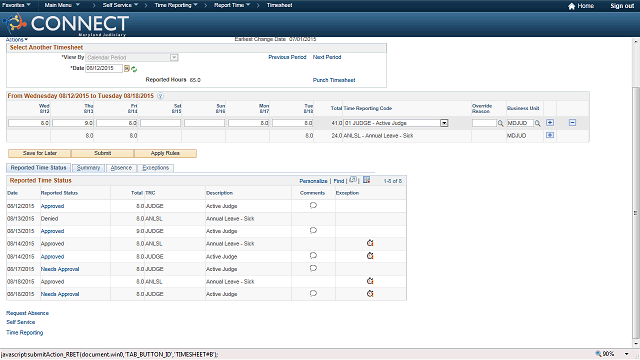Go to Previous Period
Viewport: 640px width, 360px height.
[287, 57]
